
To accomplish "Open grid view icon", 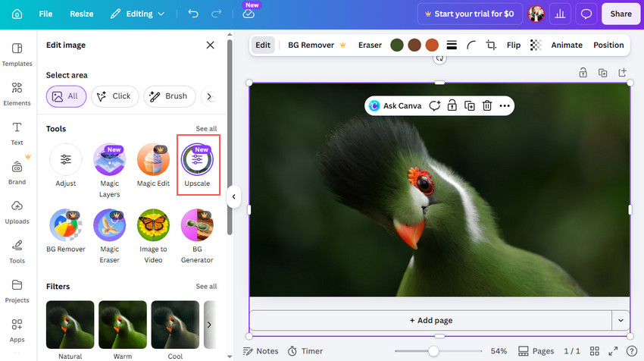I will (594, 351).
